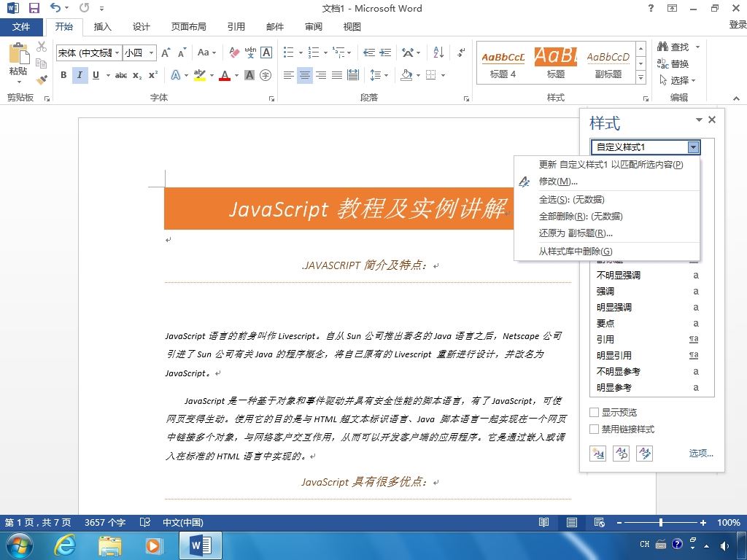The height and width of the screenshot is (560, 747).
Task: Click the Style Inspector icon in Styles pane
Action: [622, 454]
